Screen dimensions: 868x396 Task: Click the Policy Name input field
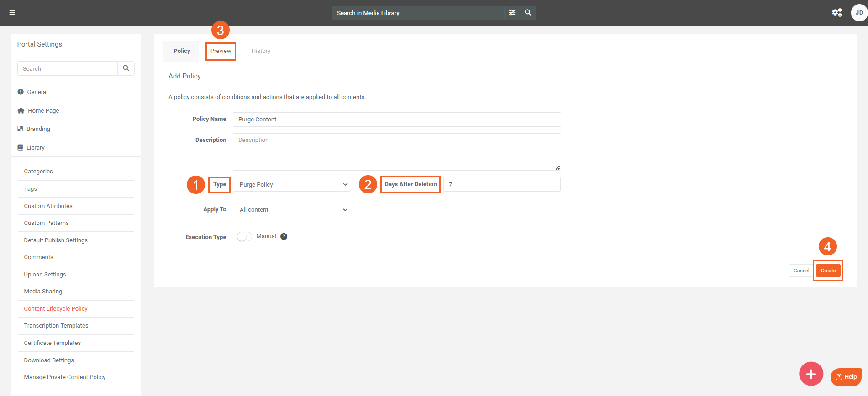pos(396,120)
